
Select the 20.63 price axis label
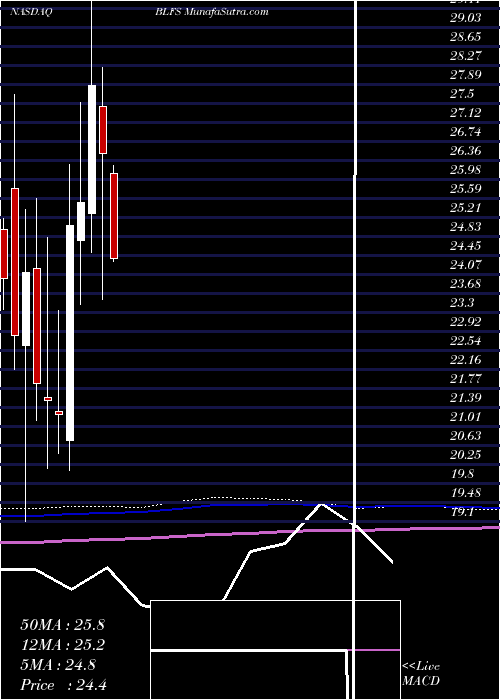pyautogui.click(x=466, y=436)
